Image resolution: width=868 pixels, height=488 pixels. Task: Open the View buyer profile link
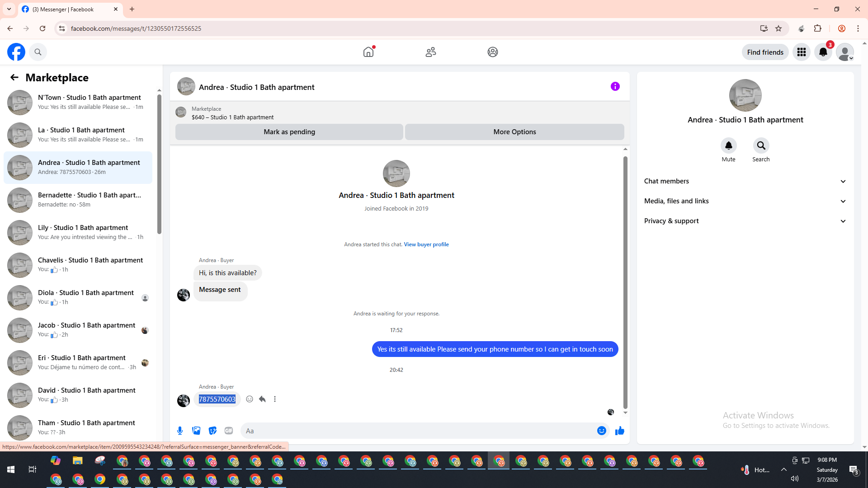pos(426,244)
